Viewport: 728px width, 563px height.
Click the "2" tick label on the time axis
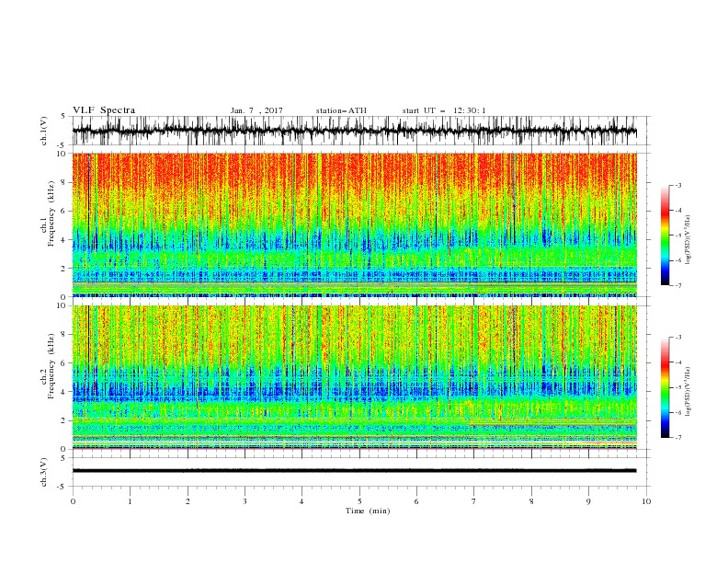(x=188, y=501)
